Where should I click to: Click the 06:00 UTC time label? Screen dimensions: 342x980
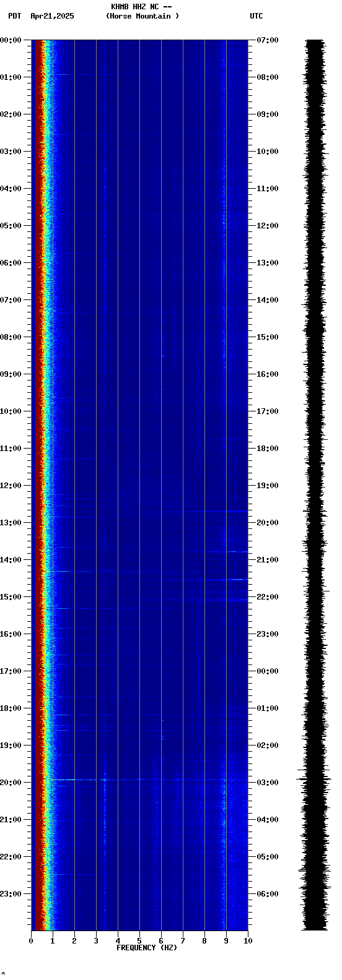[268, 894]
